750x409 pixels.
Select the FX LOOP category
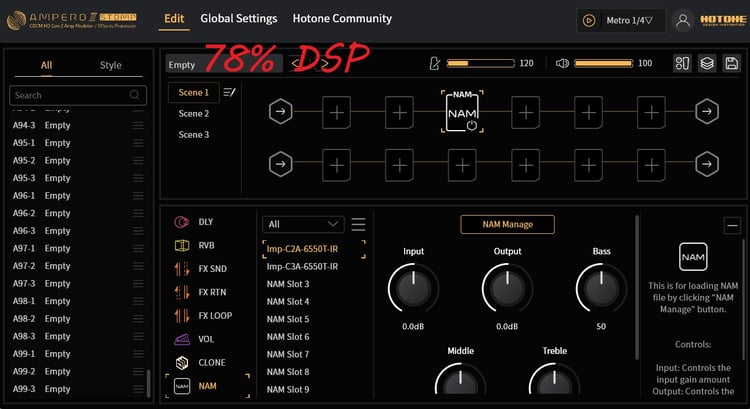tap(203, 316)
